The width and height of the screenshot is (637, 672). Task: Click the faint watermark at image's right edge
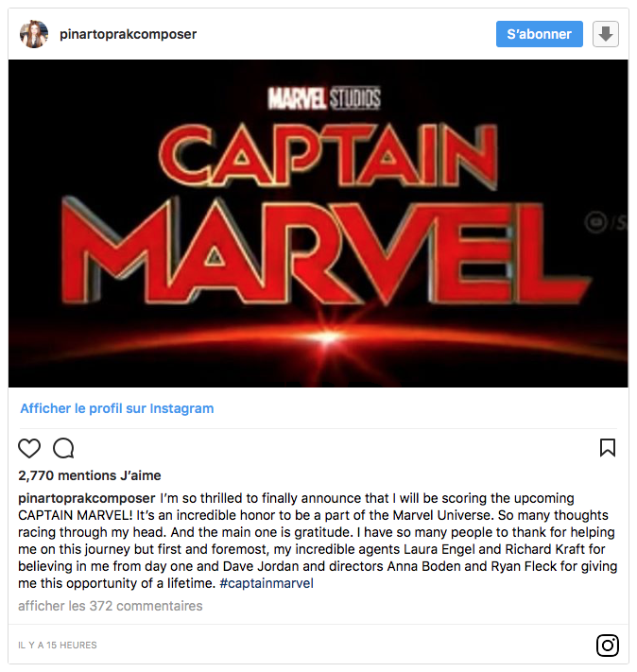(605, 222)
